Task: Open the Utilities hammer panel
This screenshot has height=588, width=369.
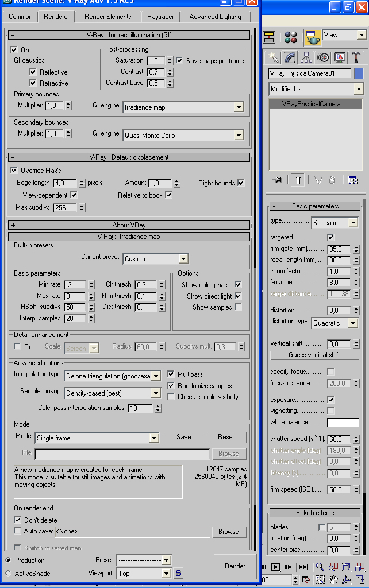Action: 356,58
